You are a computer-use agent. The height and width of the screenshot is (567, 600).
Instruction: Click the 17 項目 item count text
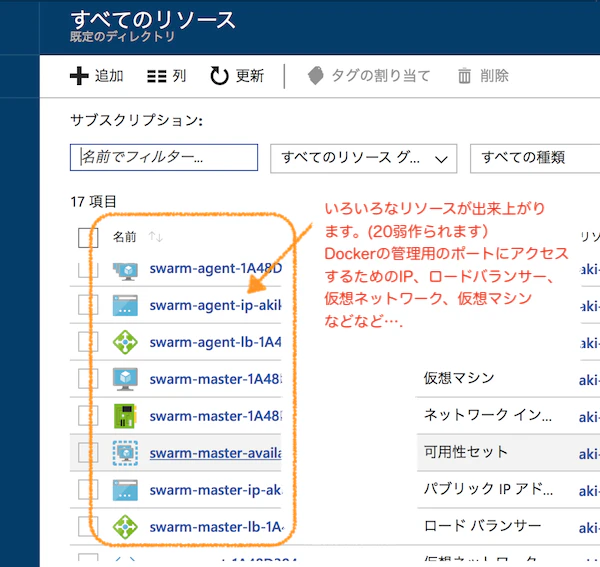(93, 202)
